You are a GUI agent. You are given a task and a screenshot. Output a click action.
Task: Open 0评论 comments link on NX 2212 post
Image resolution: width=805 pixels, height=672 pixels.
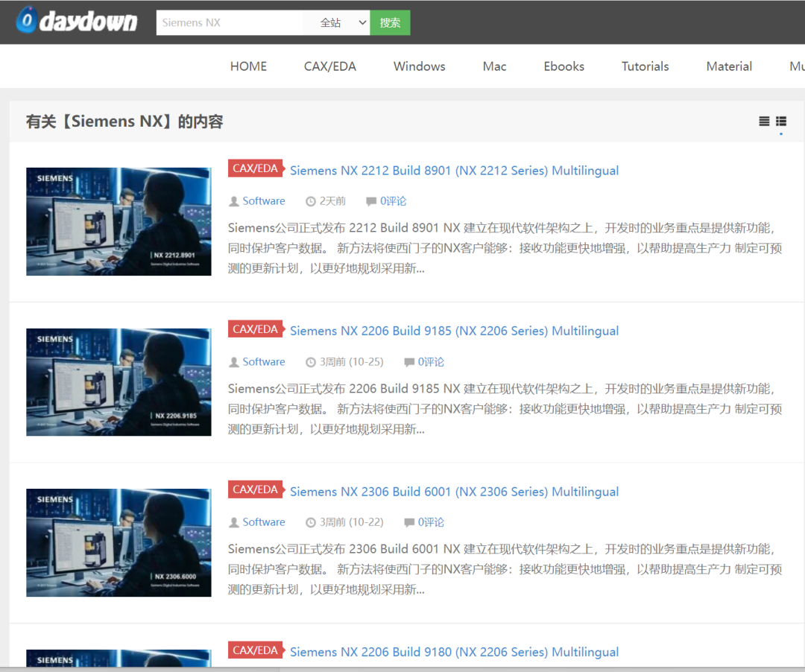(x=394, y=201)
